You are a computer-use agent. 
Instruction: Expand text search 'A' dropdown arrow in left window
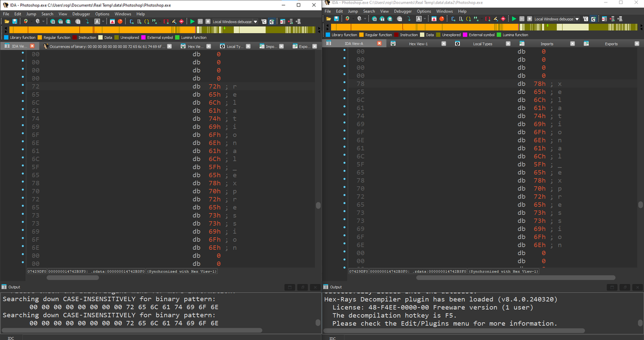pyautogui.click(x=103, y=22)
